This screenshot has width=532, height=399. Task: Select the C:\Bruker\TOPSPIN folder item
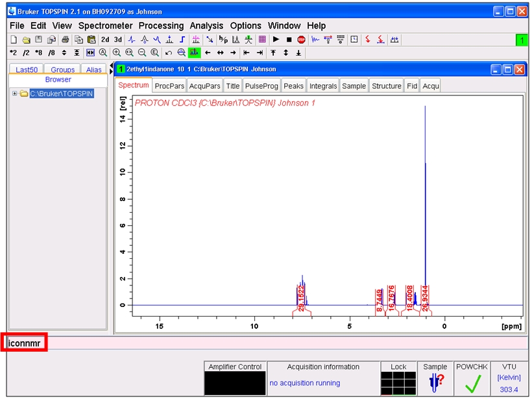pyautogui.click(x=62, y=93)
